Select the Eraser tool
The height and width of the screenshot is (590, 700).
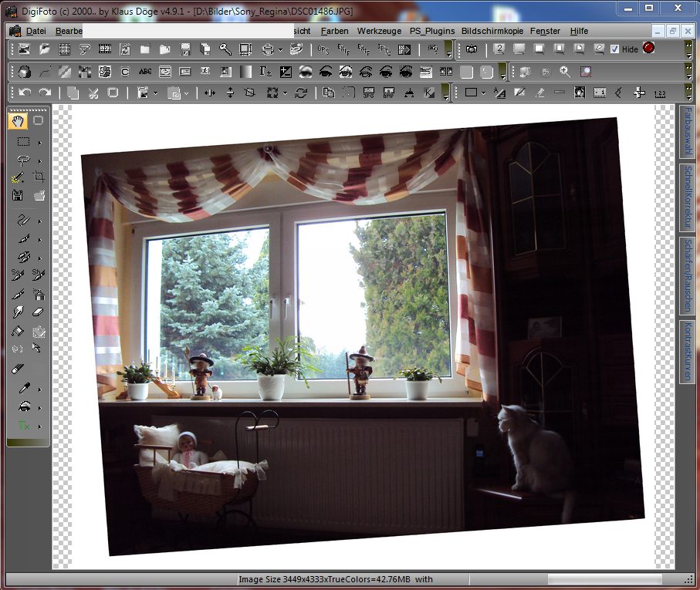coord(39,312)
